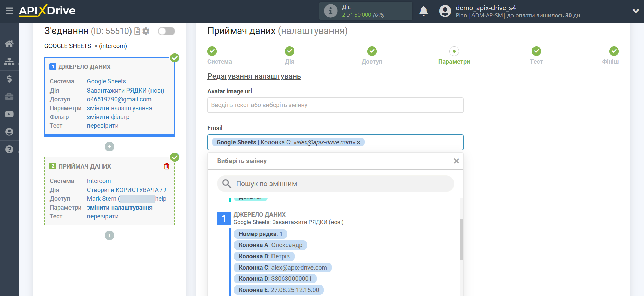Select the Колонка D variable

pyautogui.click(x=275, y=279)
